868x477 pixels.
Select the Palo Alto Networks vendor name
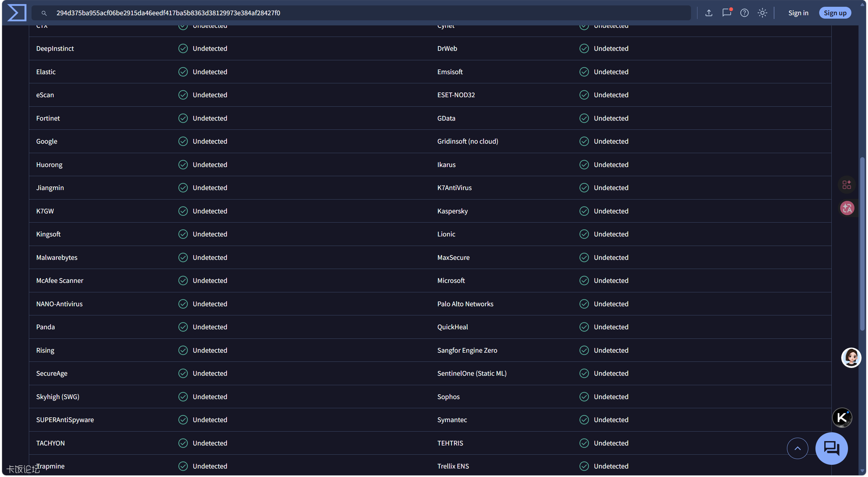pos(465,304)
